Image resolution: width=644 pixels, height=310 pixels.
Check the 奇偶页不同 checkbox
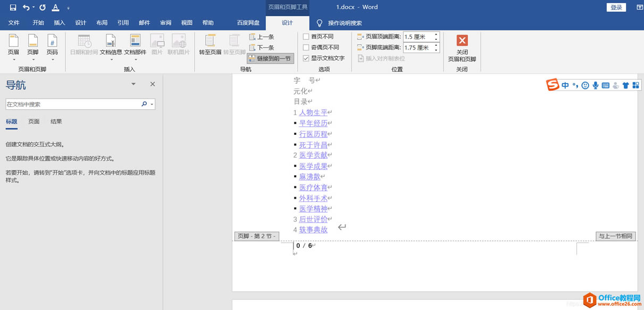(x=306, y=47)
